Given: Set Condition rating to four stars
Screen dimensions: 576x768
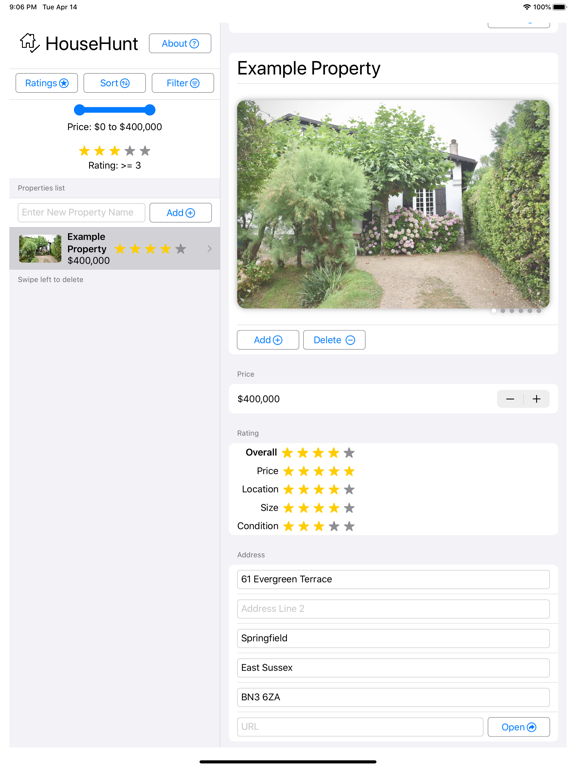Looking at the screenshot, I should tap(334, 526).
